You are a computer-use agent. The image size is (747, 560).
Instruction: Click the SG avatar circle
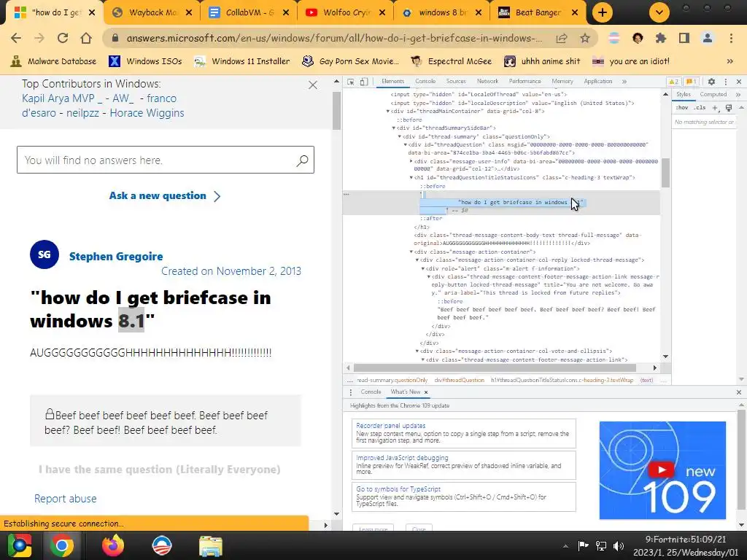point(44,254)
